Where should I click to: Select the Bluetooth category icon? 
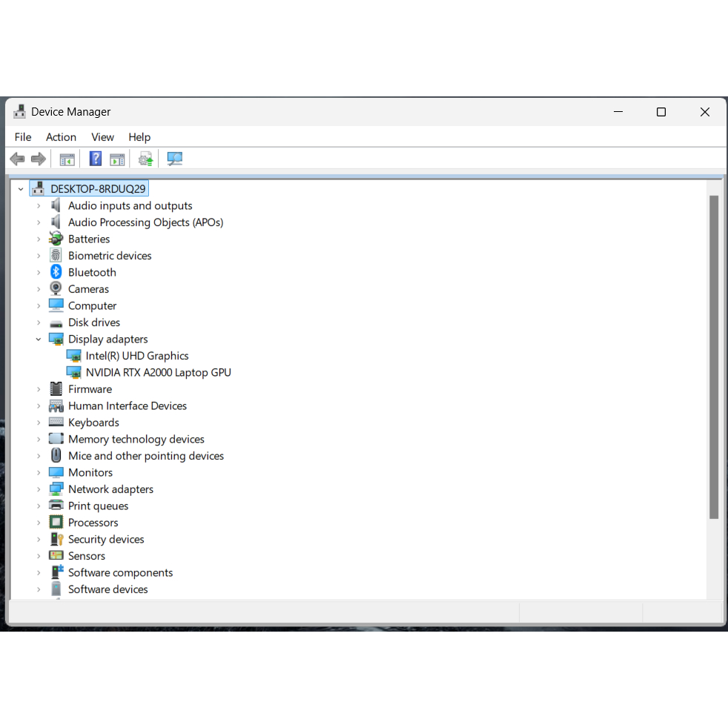56,272
